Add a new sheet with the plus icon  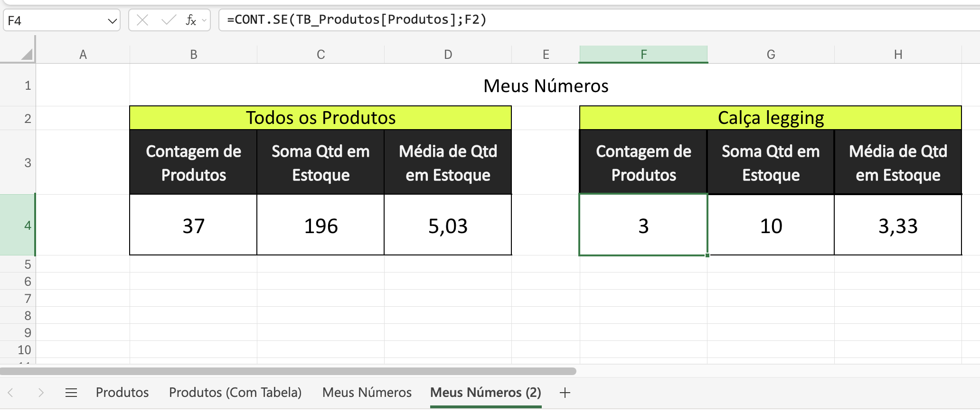coord(565,393)
